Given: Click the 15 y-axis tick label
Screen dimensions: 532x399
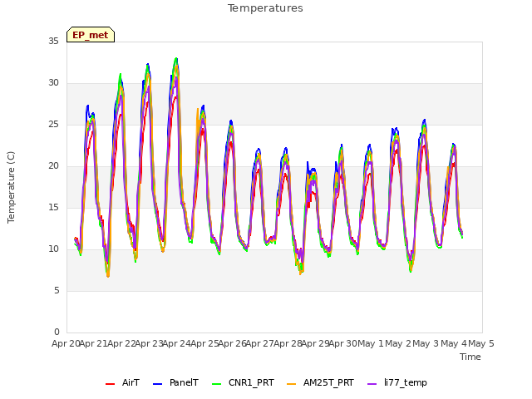Looking at the screenshot, I should click(x=53, y=208).
